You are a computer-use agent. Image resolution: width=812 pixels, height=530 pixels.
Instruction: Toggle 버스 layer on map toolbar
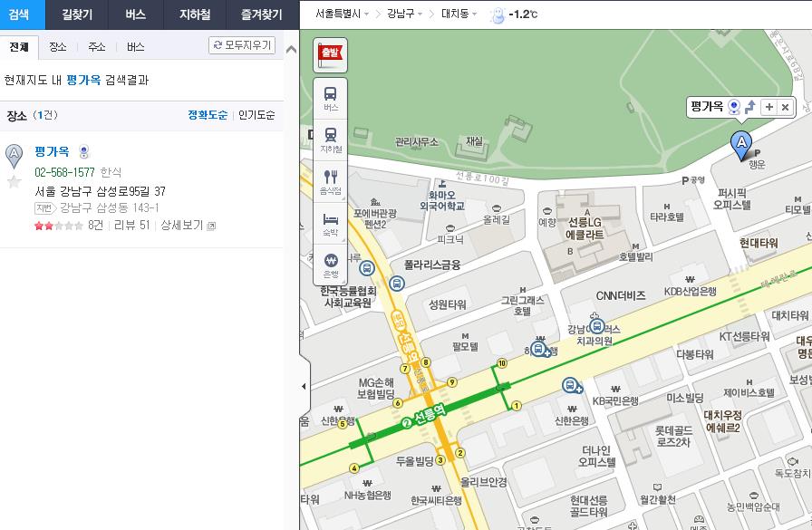331,98
